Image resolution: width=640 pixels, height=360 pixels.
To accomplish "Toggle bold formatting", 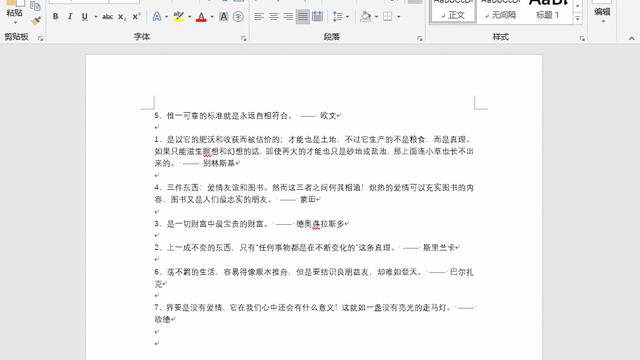I will click(56, 17).
